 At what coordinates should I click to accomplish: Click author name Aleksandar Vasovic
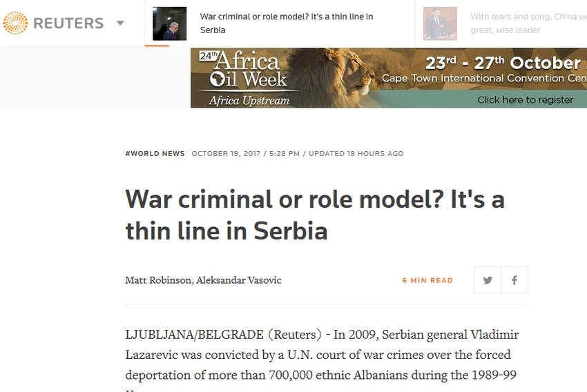tap(239, 280)
